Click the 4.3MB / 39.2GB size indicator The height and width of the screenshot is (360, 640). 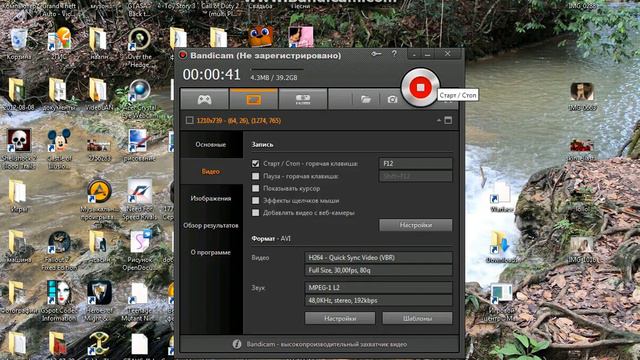pos(273,78)
